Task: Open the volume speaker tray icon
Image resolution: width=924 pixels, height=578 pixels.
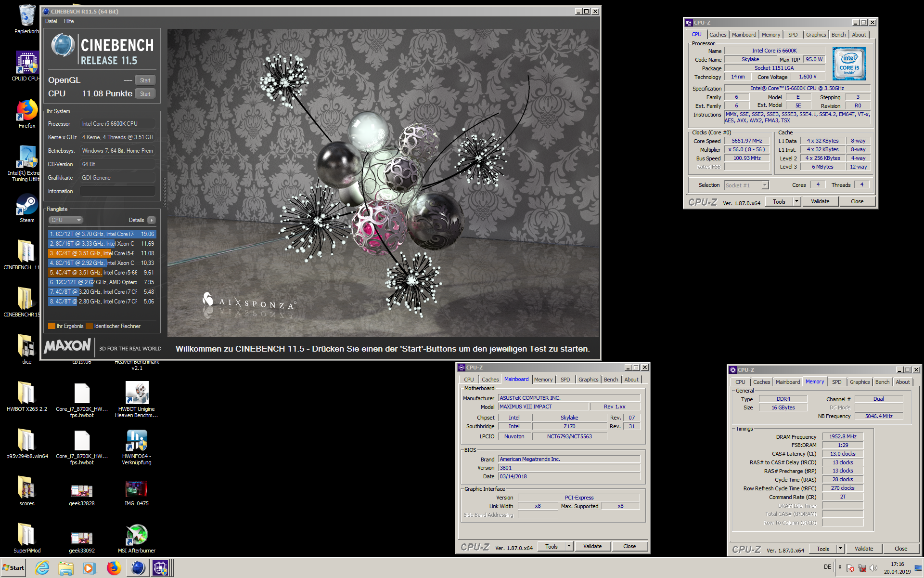Action: point(873,568)
